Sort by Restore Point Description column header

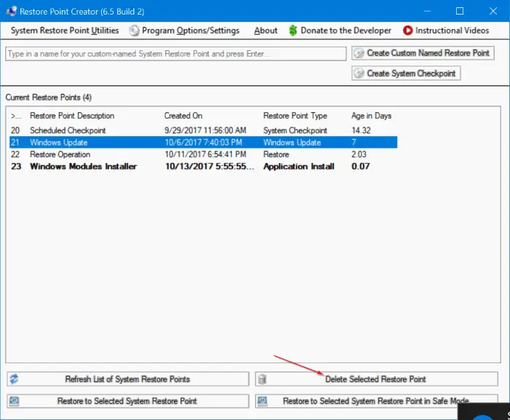tap(72, 116)
